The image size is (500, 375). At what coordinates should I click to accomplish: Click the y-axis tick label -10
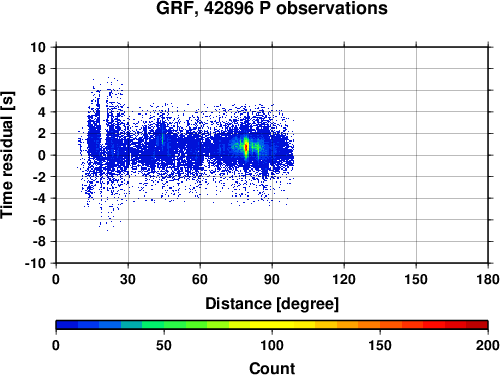[35, 263]
